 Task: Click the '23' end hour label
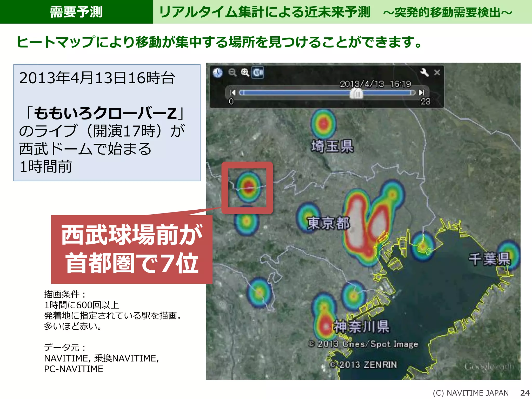425,101
